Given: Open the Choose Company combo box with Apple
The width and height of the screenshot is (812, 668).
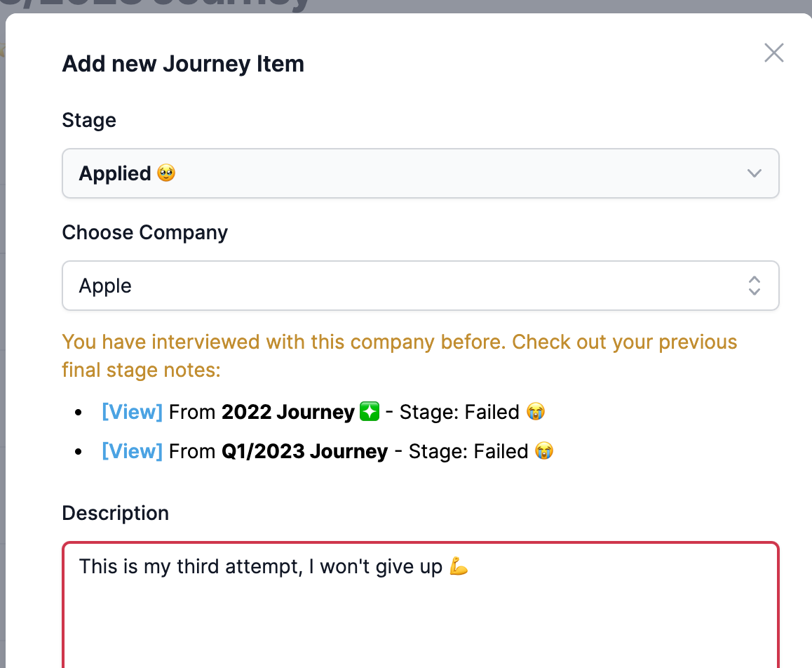Looking at the screenshot, I should pos(421,286).
